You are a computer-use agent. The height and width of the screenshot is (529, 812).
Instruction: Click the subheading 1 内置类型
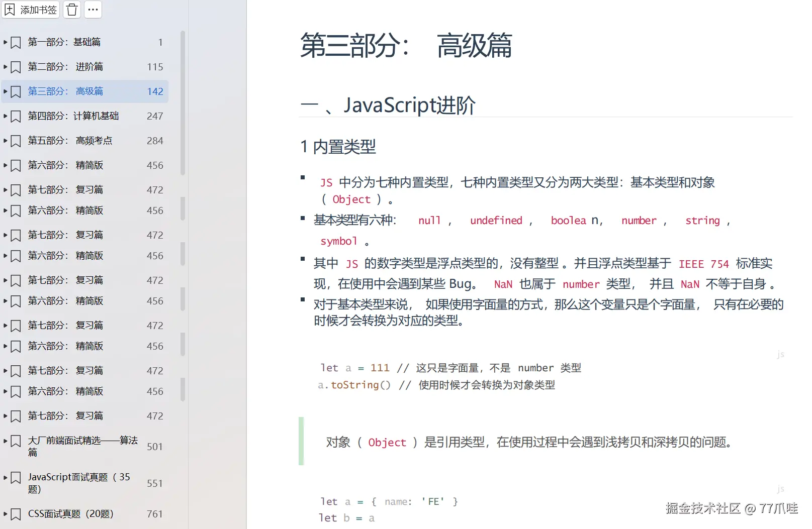click(x=338, y=147)
